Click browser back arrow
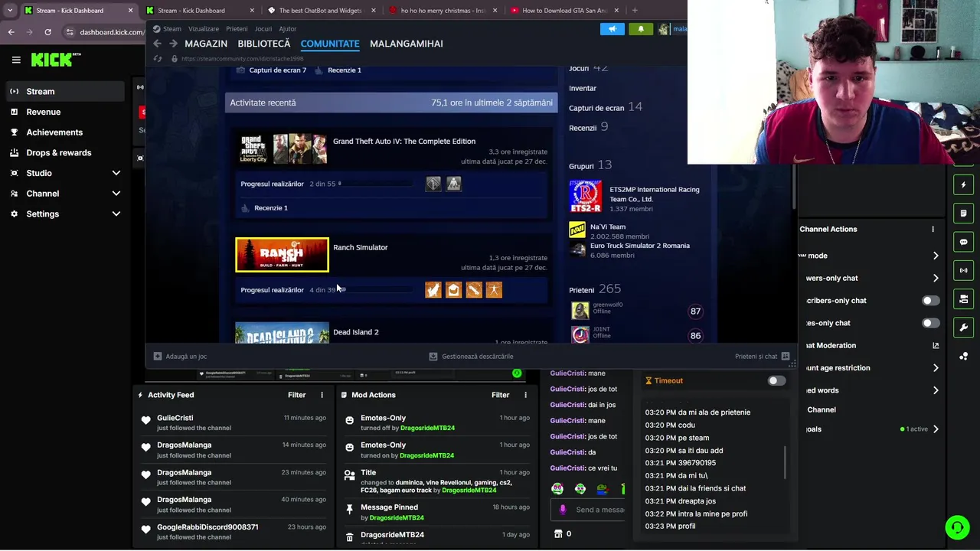This screenshot has height=551, width=980. [x=11, y=32]
